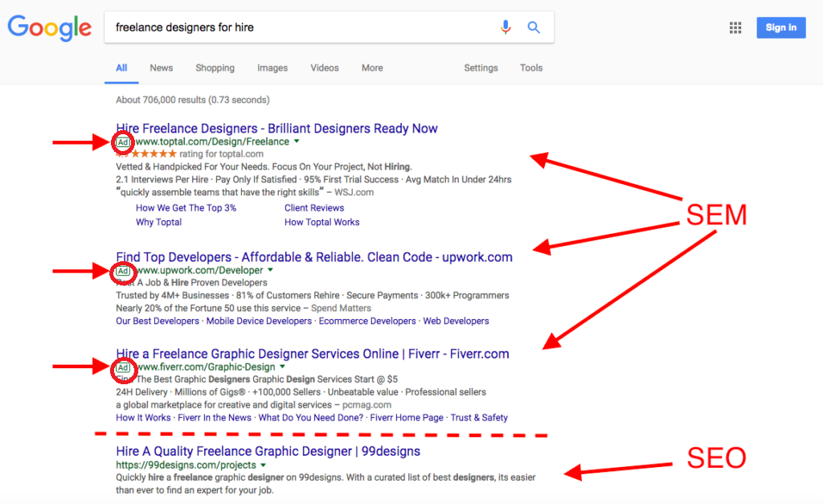Expand dropdown arrow beside 99designs.com URL
823x504 pixels.
pos(263,465)
